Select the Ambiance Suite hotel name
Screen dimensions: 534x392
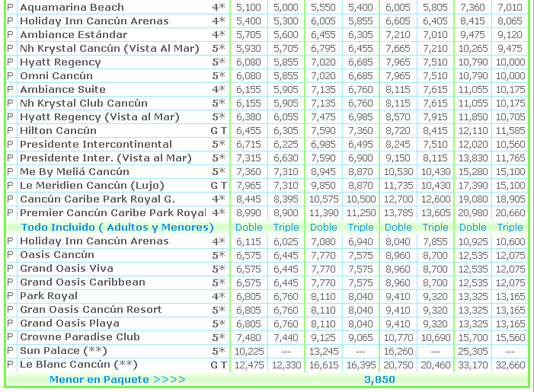(x=62, y=90)
